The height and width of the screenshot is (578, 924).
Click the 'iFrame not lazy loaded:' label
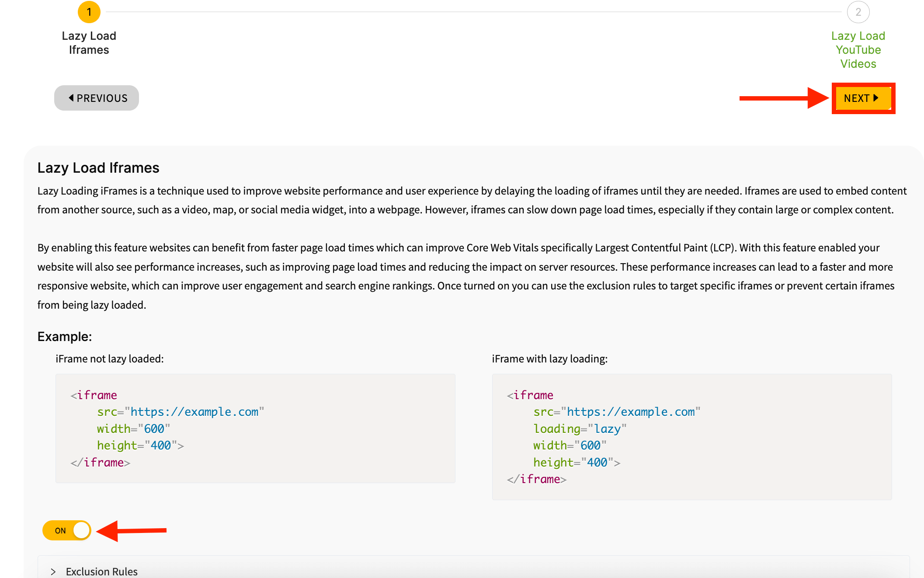click(110, 359)
